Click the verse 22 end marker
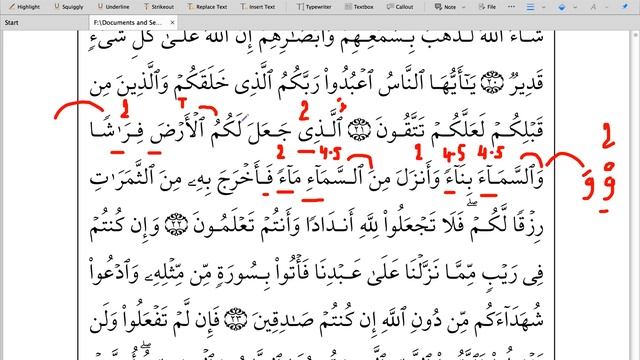640x360 pixels. [x=176, y=224]
